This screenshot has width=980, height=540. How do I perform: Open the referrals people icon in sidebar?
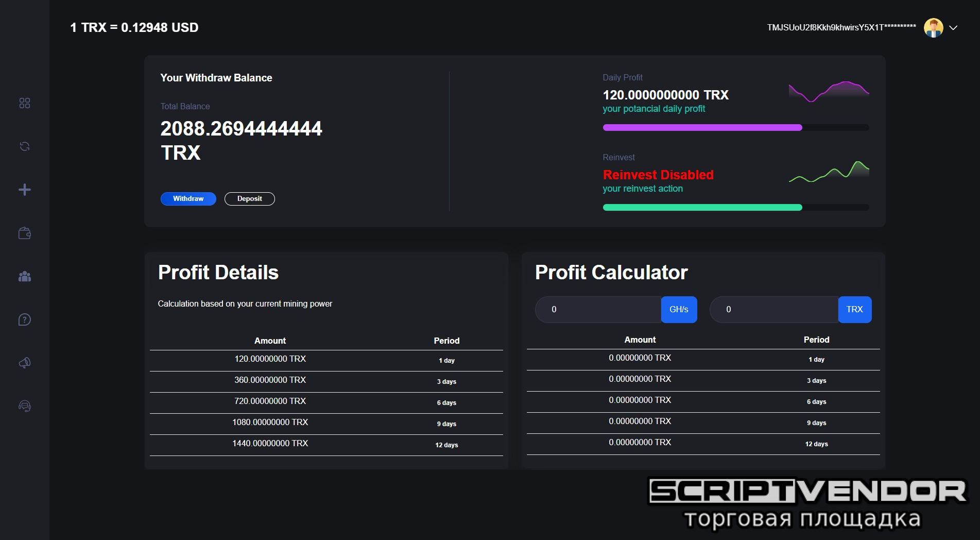(25, 277)
